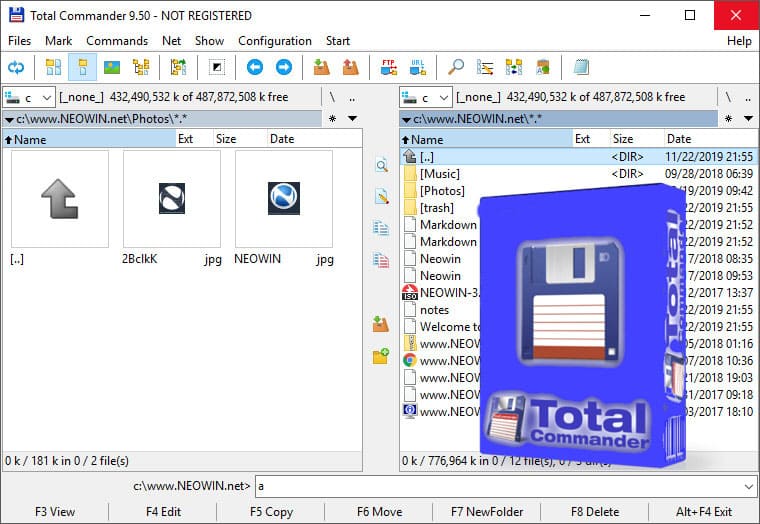Image resolution: width=760 pixels, height=524 pixels.
Task: Show the directory tree icon
Action: (141, 67)
